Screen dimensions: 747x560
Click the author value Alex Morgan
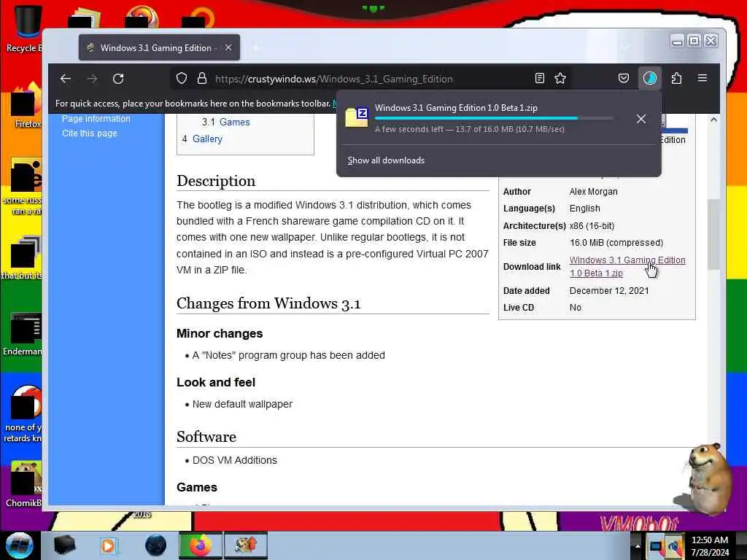[x=594, y=192]
